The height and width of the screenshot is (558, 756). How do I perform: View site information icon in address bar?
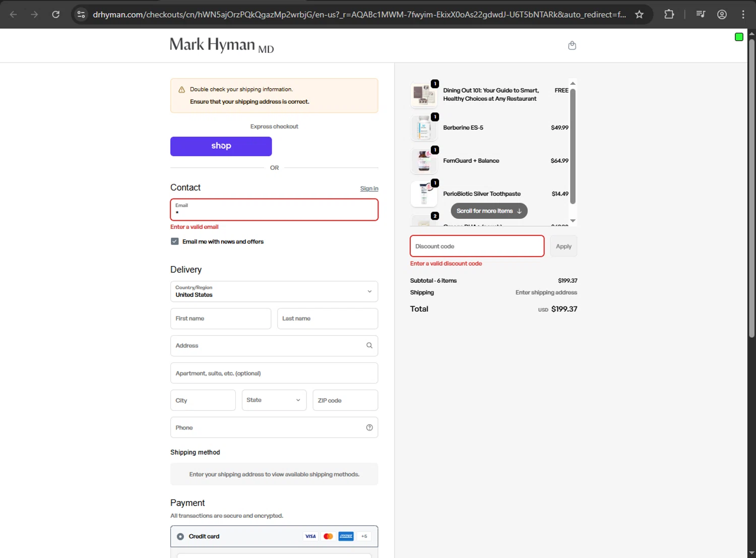[81, 14]
